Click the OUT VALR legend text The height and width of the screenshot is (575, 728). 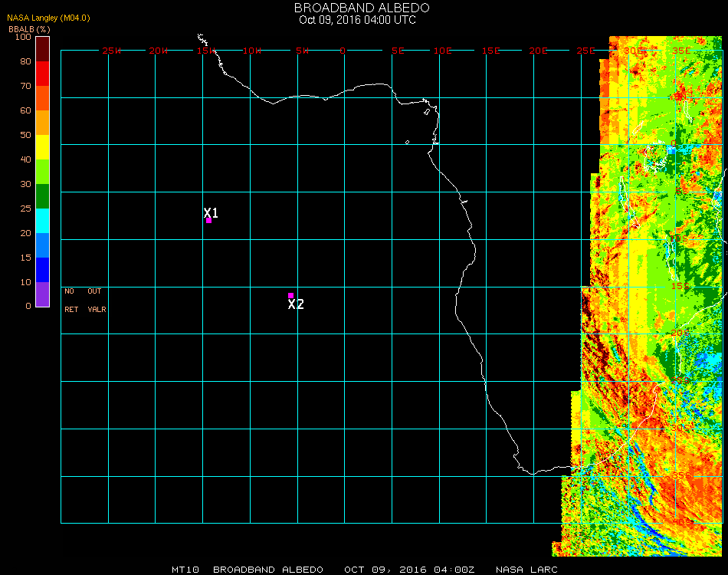pos(96,301)
